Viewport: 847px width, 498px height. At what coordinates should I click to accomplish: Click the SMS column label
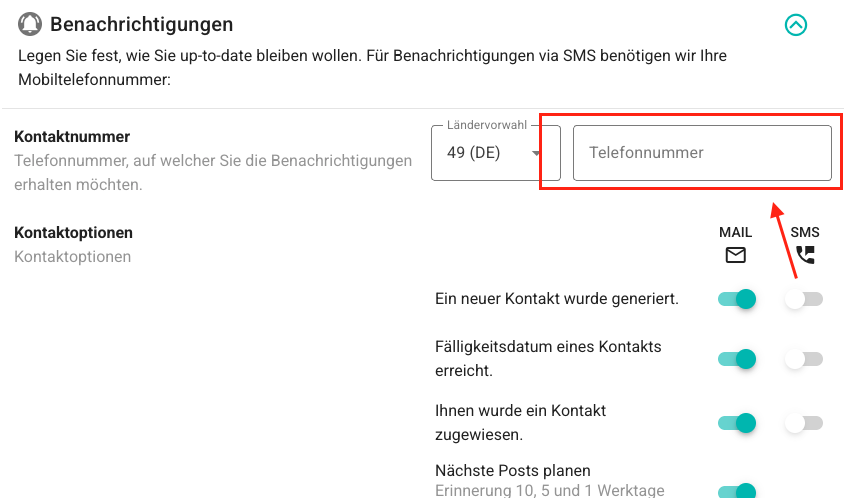coord(805,232)
